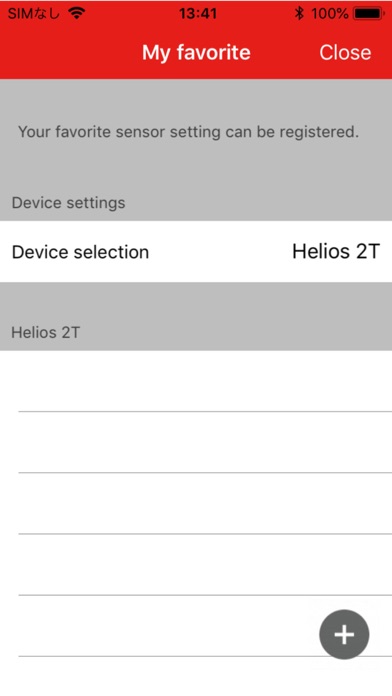The height and width of the screenshot is (696, 392).
Task: Select the fourth empty favorite row
Action: point(196,565)
